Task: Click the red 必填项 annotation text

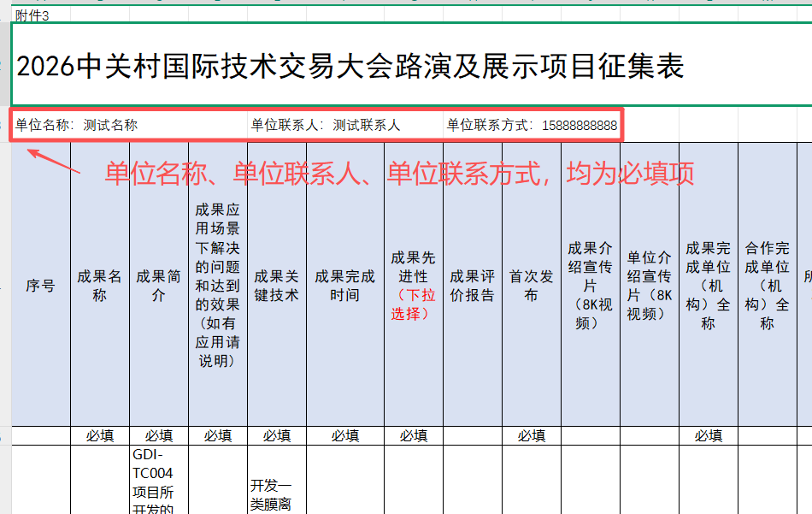Action: 399,174
